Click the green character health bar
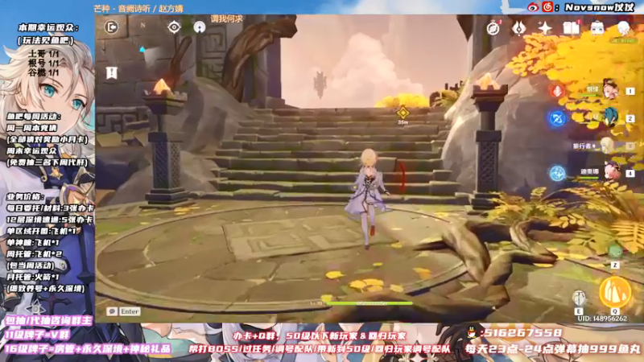644x362 pixels. pyautogui.click(x=369, y=304)
